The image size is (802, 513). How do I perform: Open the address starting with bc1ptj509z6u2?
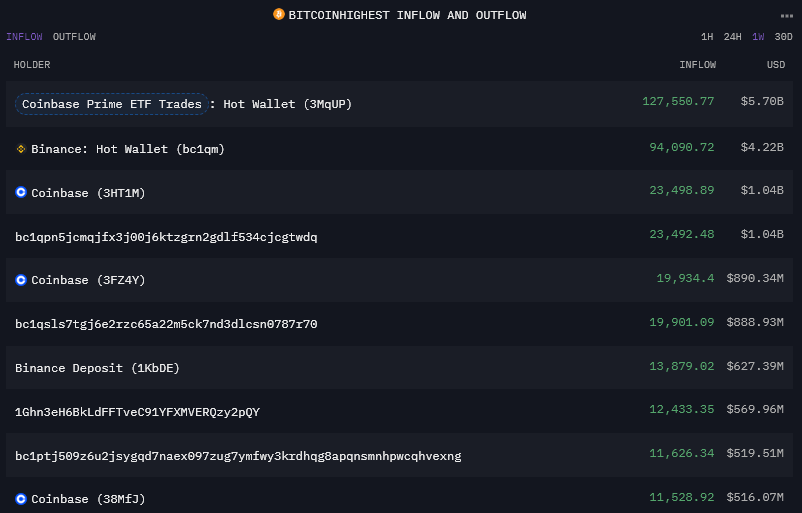coord(238,456)
